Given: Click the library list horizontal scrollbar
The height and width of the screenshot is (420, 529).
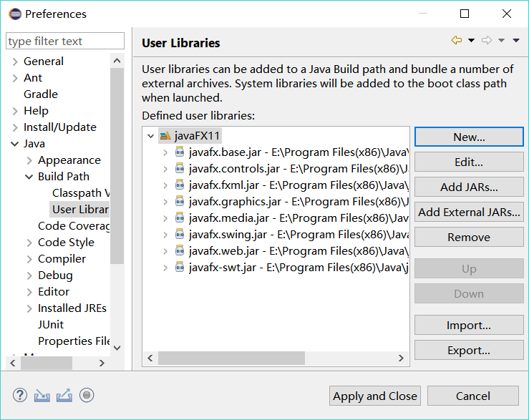Looking at the screenshot, I should (x=231, y=358).
